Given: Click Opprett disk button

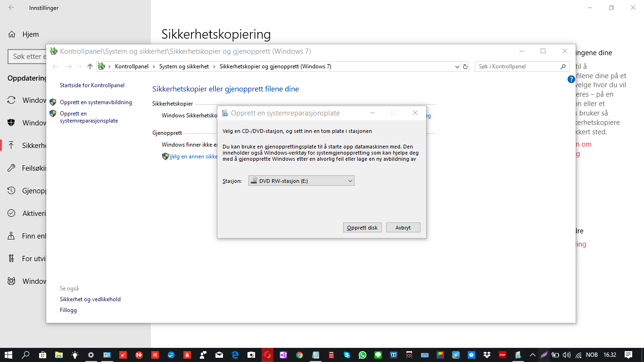Looking at the screenshot, I should point(363,228).
